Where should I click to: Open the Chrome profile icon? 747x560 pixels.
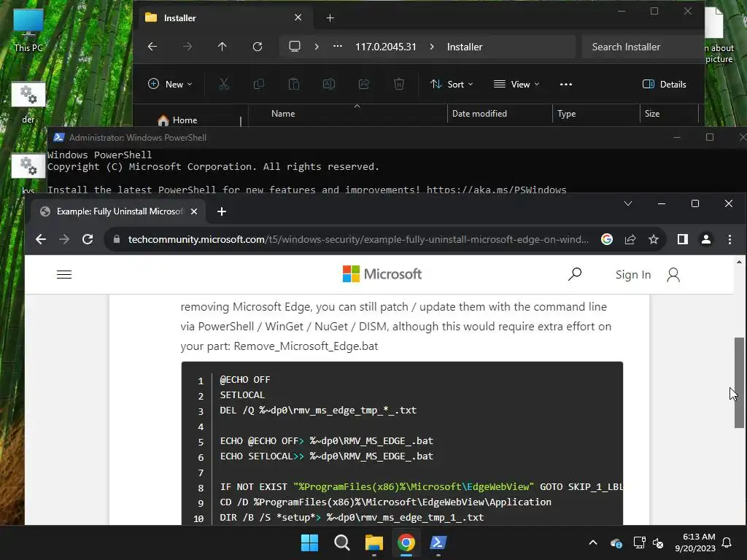(706, 239)
